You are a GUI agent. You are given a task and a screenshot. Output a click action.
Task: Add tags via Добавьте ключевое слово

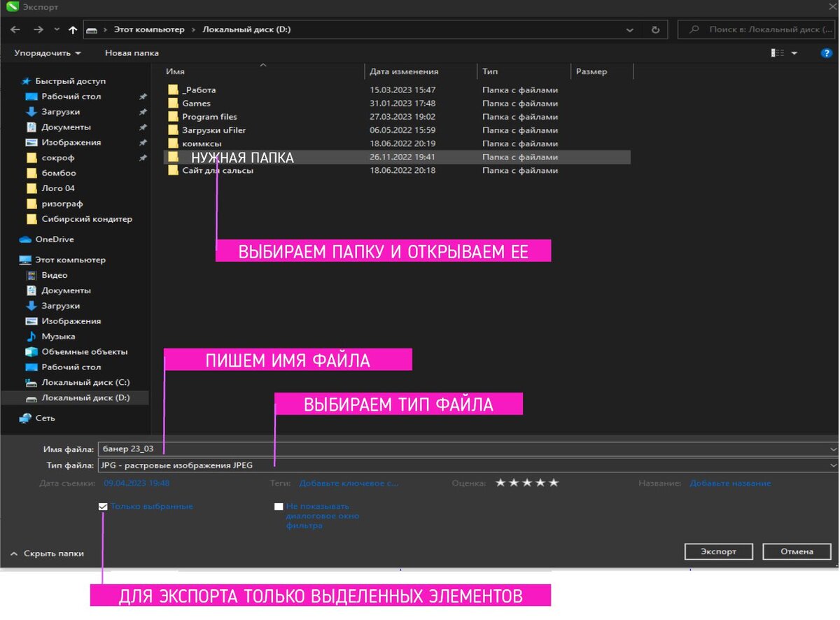pos(349,484)
